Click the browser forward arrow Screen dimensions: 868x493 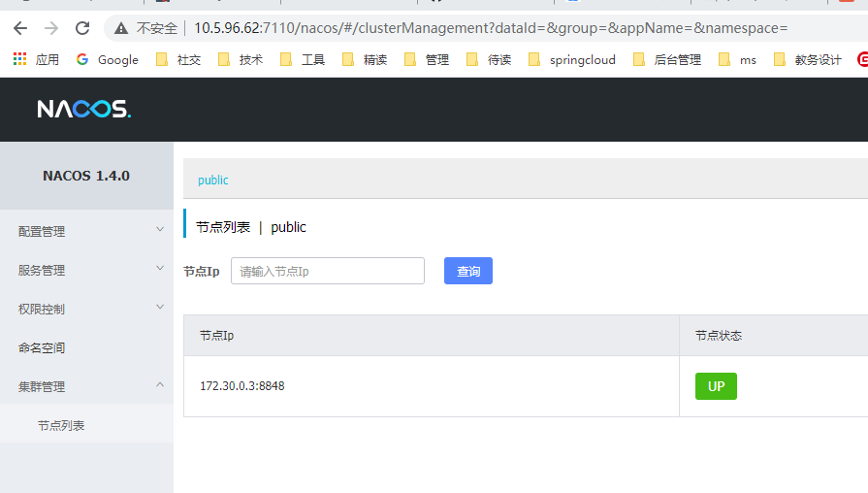(51, 28)
